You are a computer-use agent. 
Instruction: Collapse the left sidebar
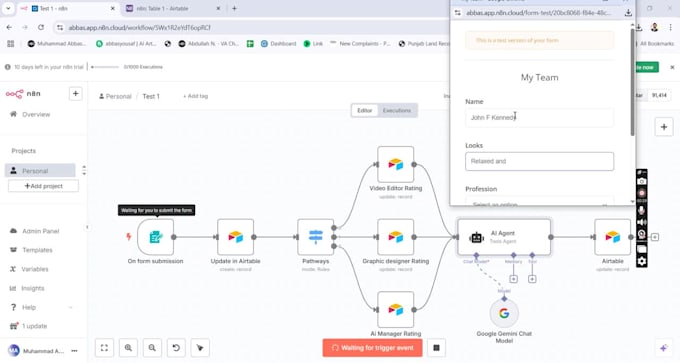tap(87, 227)
